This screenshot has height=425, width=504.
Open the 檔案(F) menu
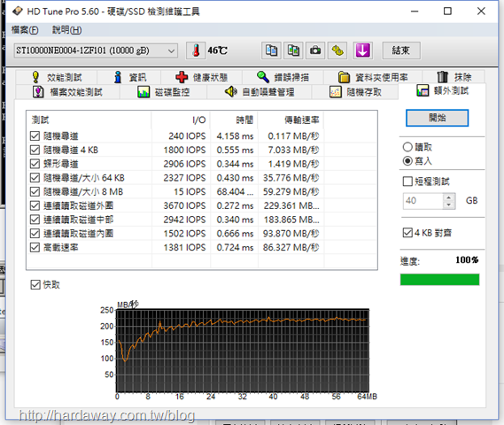25,30
